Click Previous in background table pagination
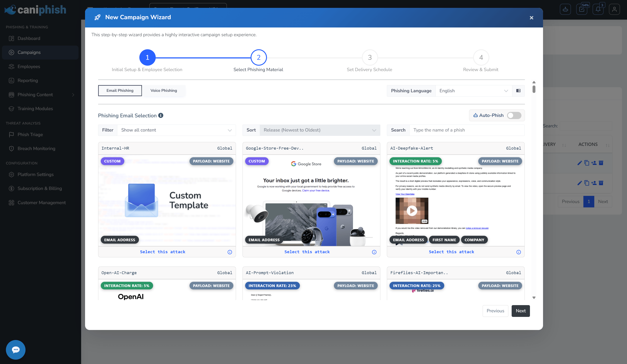 point(570,202)
